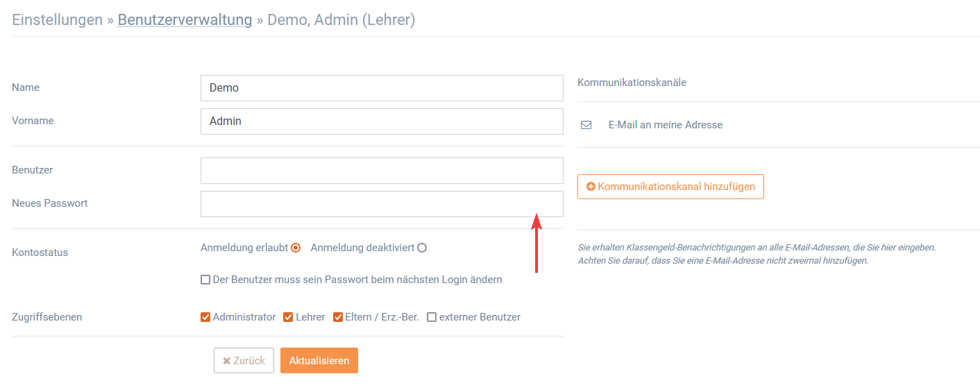Image resolution: width=980 pixels, height=392 pixels.
Task: Go to Einstellungen in the breadcrumb
Action: tap(58, 20)
